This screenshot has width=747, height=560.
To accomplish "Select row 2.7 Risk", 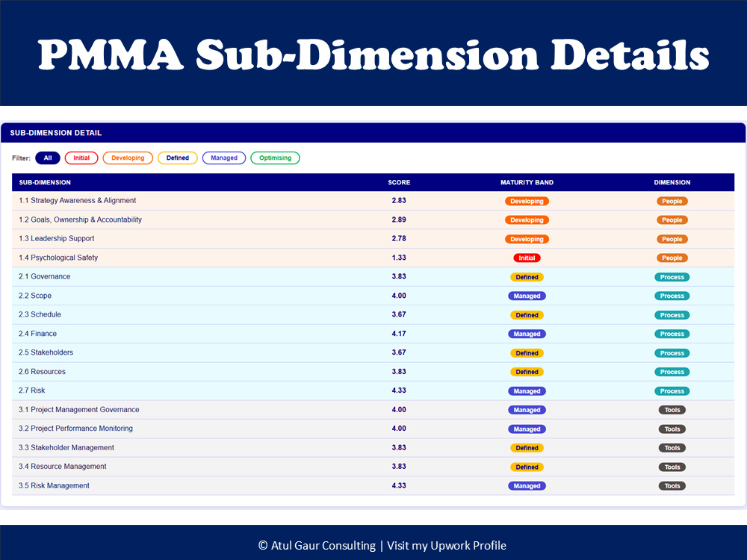I will click(373, 391).
